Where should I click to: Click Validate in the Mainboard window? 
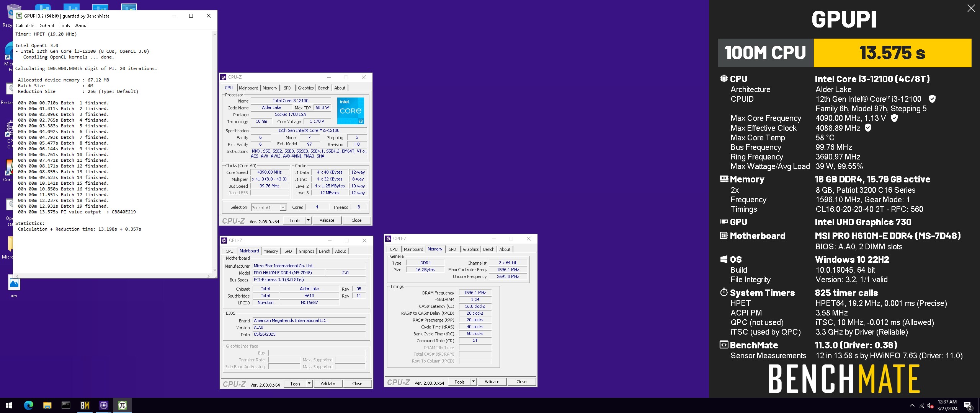point(328,384)
